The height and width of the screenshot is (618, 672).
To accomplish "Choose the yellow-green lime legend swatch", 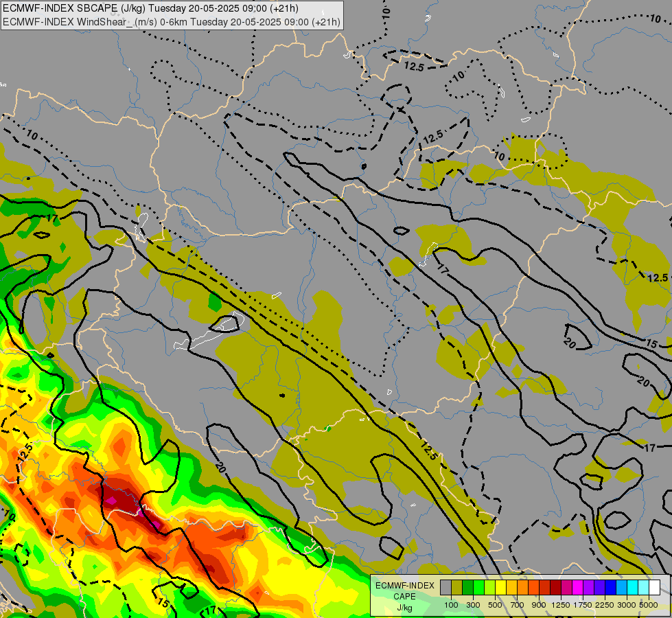I will [490, 587].
